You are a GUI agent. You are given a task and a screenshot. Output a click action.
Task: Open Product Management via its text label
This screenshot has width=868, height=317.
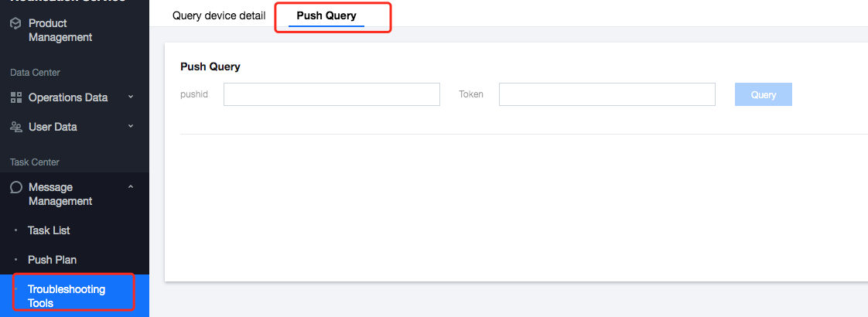pos(60,30)
